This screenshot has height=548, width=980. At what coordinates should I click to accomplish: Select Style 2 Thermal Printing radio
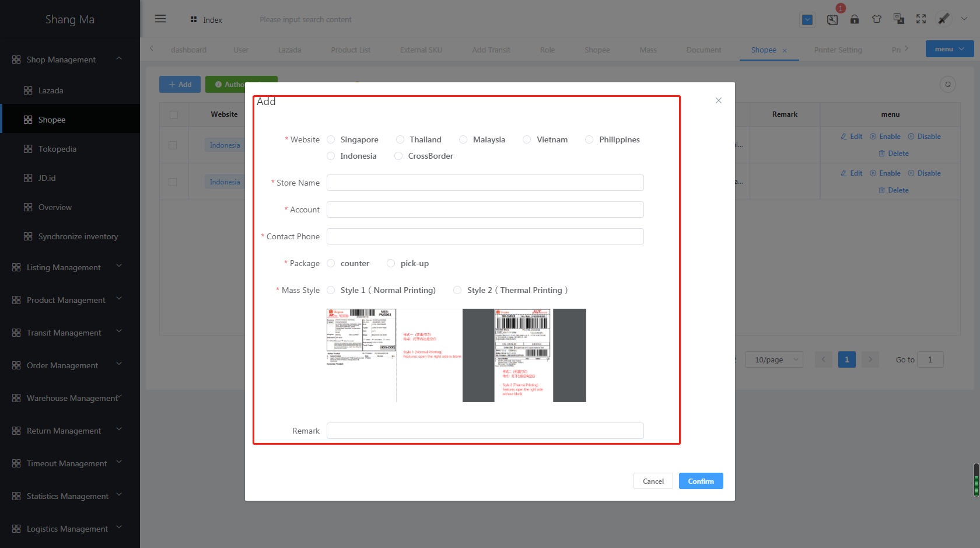(x=457, y=290)
